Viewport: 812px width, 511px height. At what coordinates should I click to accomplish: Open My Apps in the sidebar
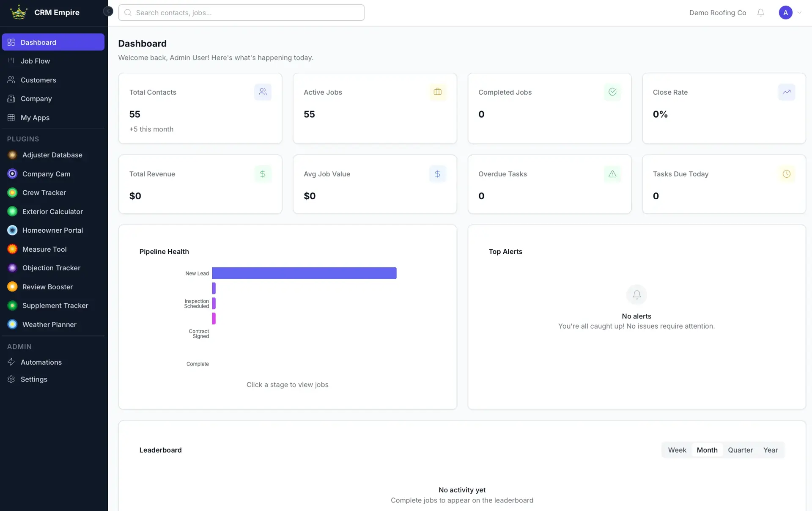click(x=53, y=118)
